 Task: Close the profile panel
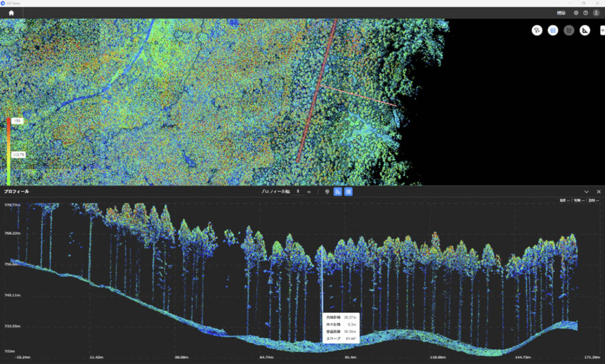(x=599, y=191)
